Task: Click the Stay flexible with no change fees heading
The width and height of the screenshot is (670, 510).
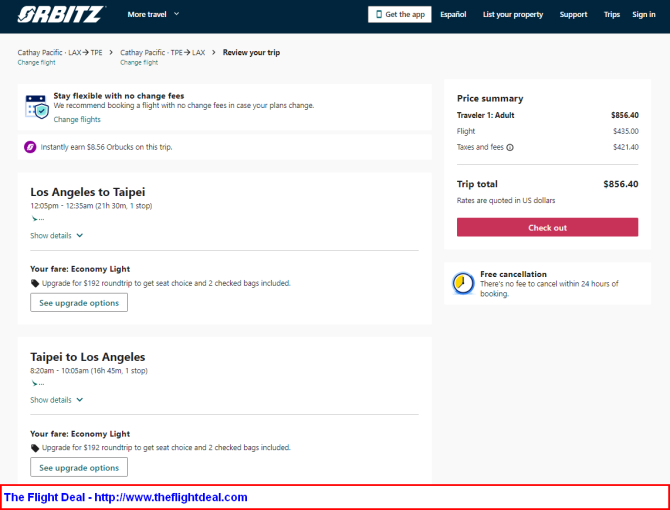Action: tap(119, 96)
